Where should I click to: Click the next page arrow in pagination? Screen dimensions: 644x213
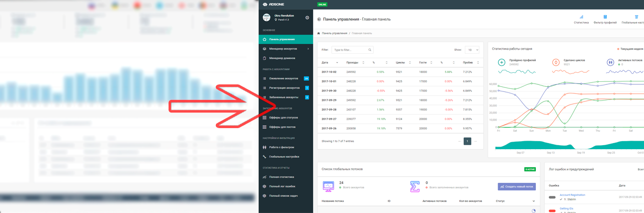point(475,141)
